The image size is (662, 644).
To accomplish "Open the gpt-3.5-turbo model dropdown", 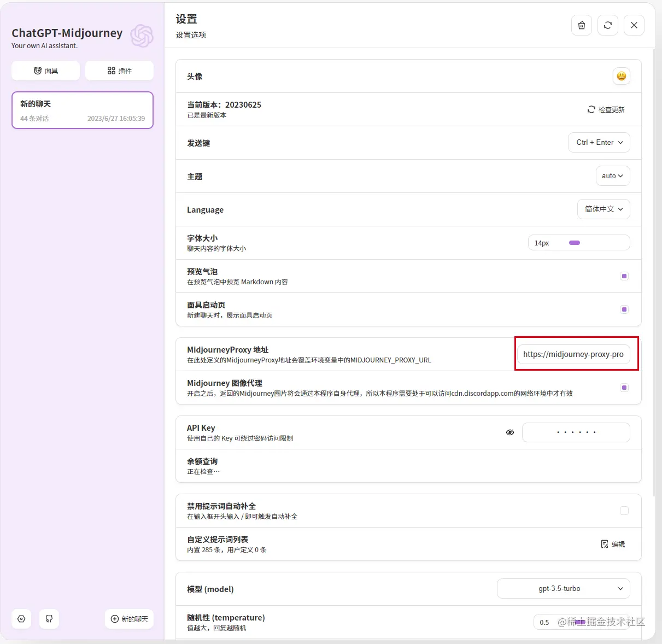I will tap(564, 589).
